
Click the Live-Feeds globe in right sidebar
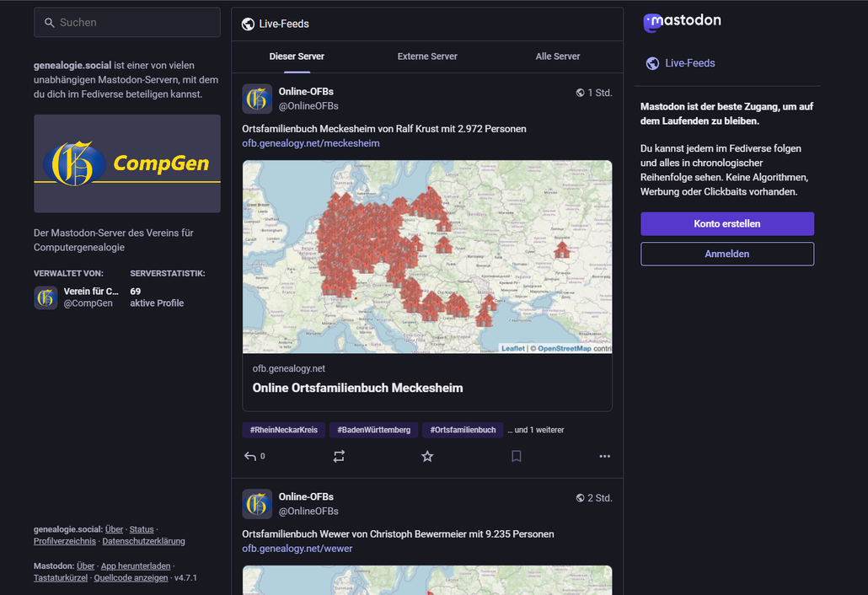pos(652,63)
